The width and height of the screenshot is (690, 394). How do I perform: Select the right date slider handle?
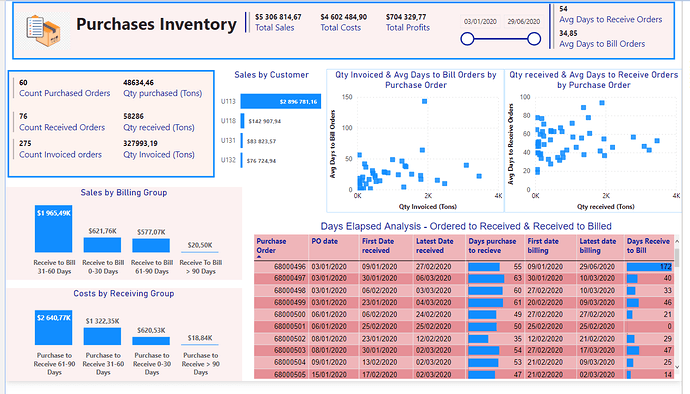534,39
